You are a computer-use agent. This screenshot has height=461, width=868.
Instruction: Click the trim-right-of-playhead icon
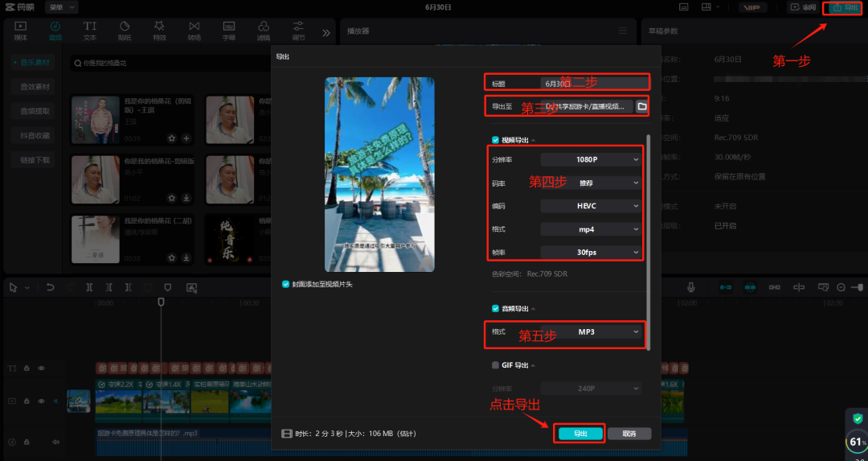[128, 287]
